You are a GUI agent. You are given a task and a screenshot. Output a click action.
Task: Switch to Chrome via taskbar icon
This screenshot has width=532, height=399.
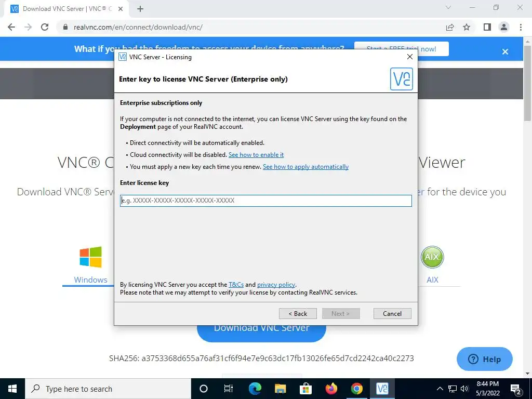click(356, 389)
